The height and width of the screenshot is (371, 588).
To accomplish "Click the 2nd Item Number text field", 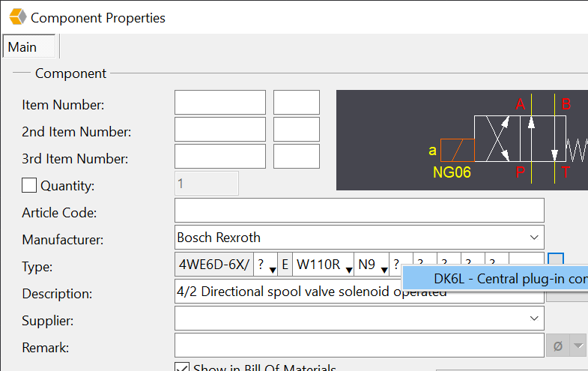I will pyautogui.click(x=220, y=129).
